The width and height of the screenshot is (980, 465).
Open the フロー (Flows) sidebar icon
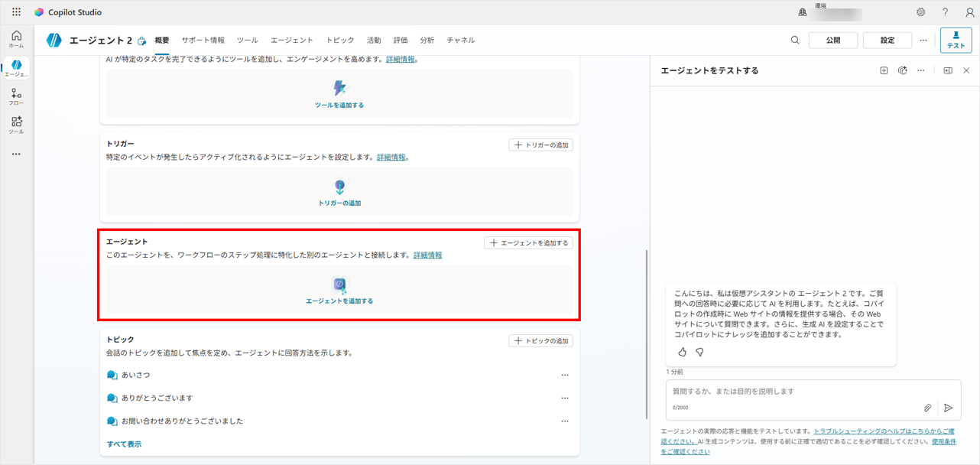pyautogui.click(x=16, y=96)
